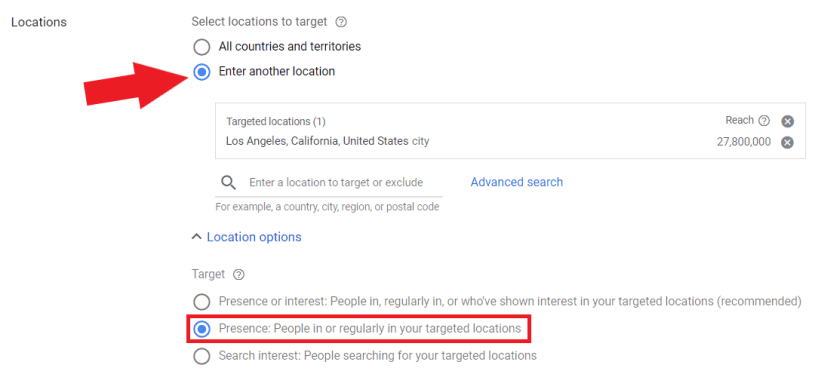
Task: Select the Presence radio button in the red box
Action: click(x=201, y=329)
